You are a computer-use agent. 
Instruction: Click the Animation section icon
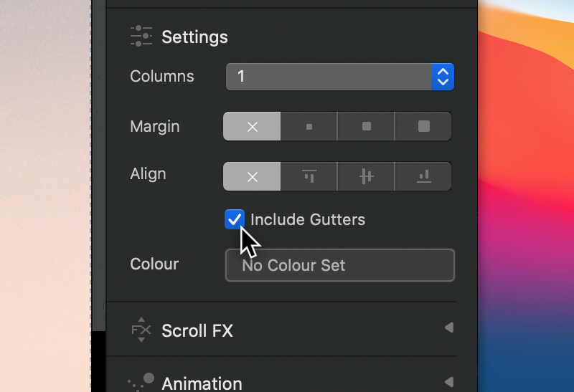(141, 382)
